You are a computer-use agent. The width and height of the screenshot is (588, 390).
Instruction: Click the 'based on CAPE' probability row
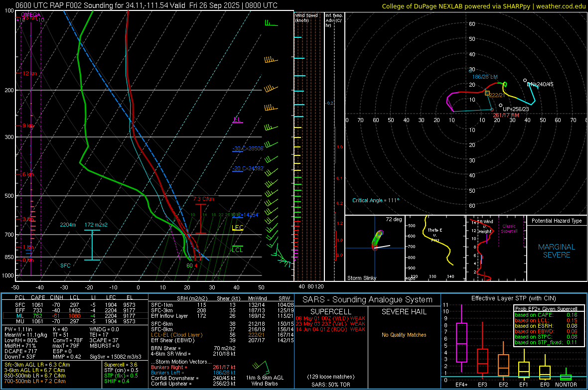pos(546,315)
